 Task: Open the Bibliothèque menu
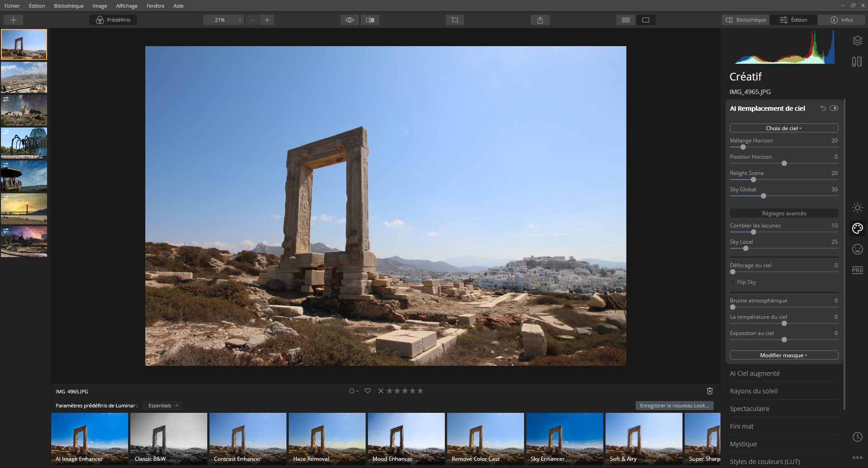[x=68, y=6]
